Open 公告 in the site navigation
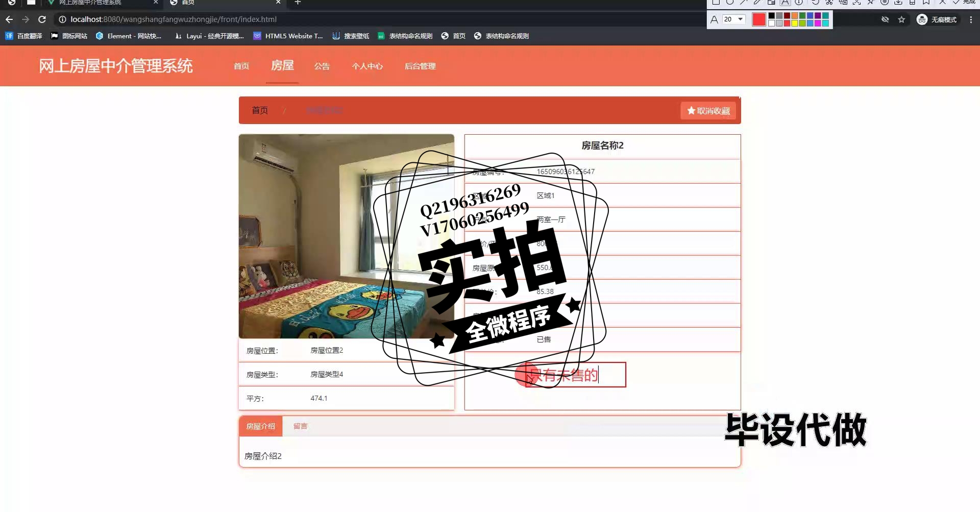Image resolution: width=980 pixels, height=512 pixels. click(322, 66)
